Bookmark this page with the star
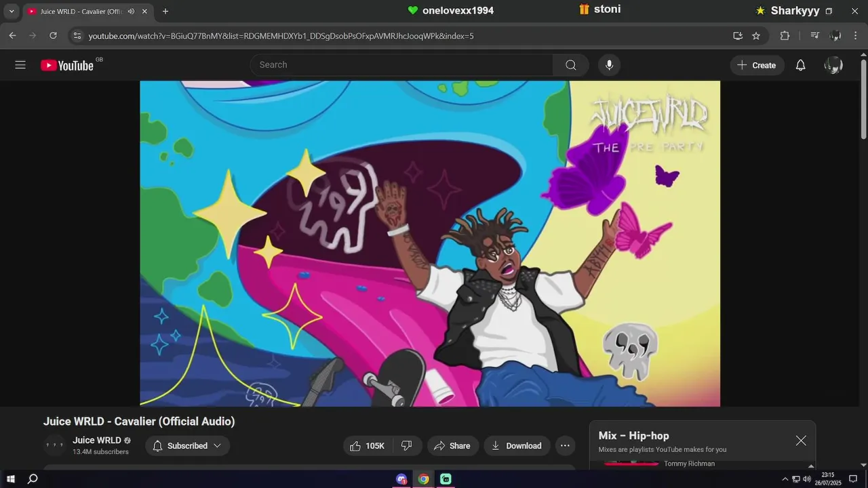The width and height of the screenshot is (868, 488). click(756, 36)
